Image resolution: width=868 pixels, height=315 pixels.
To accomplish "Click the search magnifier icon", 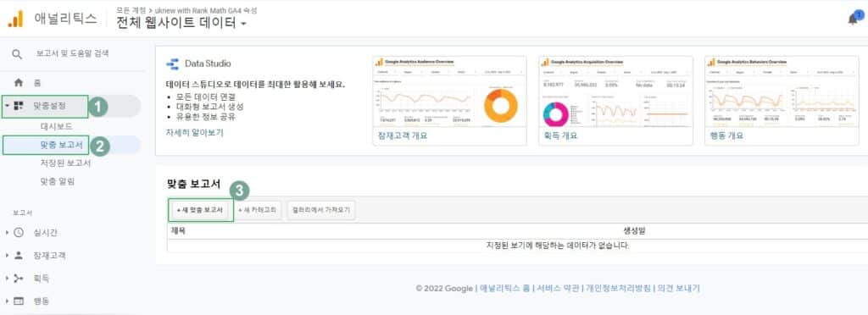I will (x=17, y=54).
